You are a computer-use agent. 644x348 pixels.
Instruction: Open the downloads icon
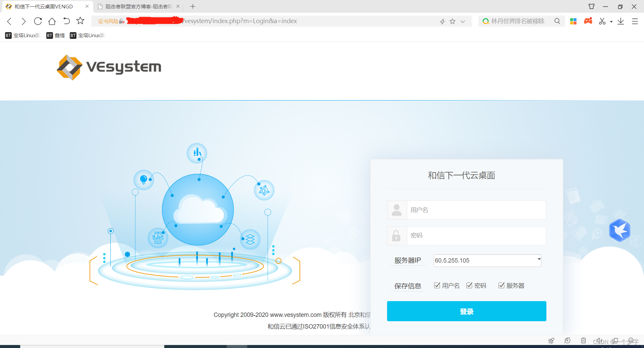click(x=621, y=21)
